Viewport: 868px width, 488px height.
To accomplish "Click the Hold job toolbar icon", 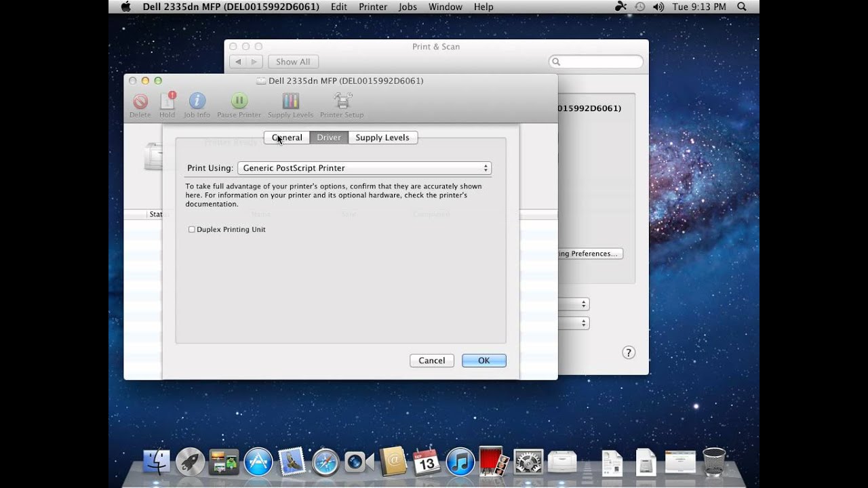I will [x=167, y=101].
